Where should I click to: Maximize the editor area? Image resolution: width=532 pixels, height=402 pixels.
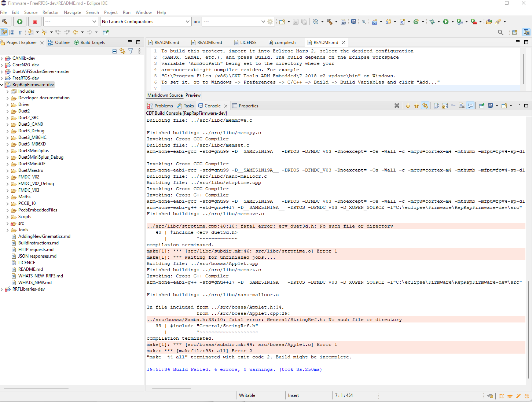click(526, 42)
